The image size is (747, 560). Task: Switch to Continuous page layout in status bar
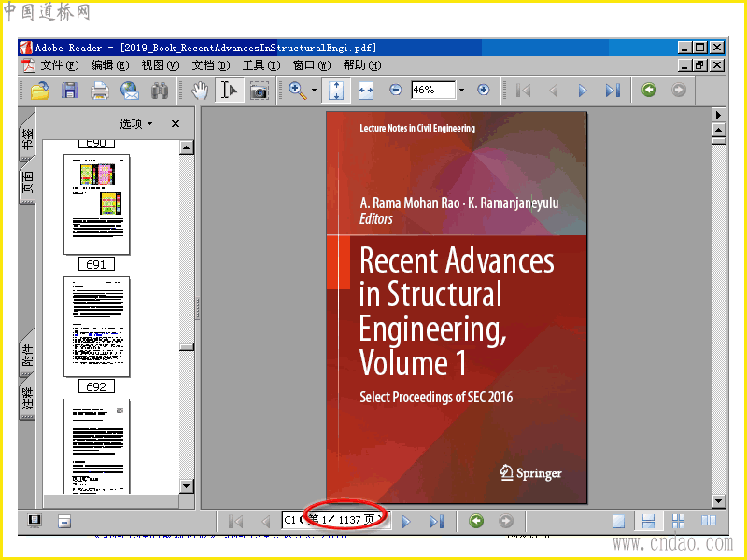[x=648, y=521]
